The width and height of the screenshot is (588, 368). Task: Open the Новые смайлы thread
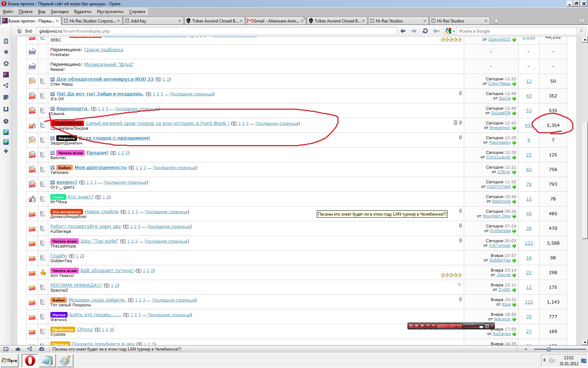pyautogui.click(x=101, y=212)
